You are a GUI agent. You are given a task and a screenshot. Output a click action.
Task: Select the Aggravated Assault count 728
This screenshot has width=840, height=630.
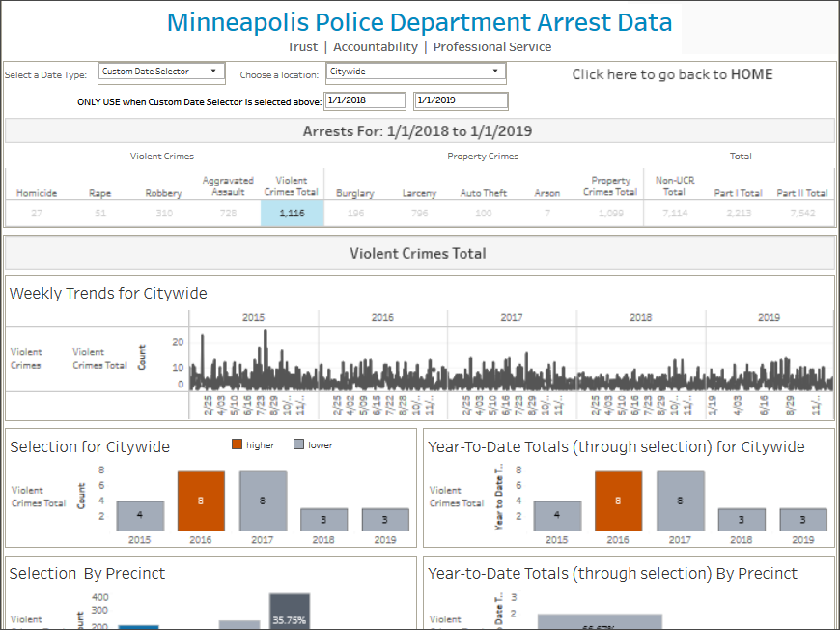(x=228, y=213)
